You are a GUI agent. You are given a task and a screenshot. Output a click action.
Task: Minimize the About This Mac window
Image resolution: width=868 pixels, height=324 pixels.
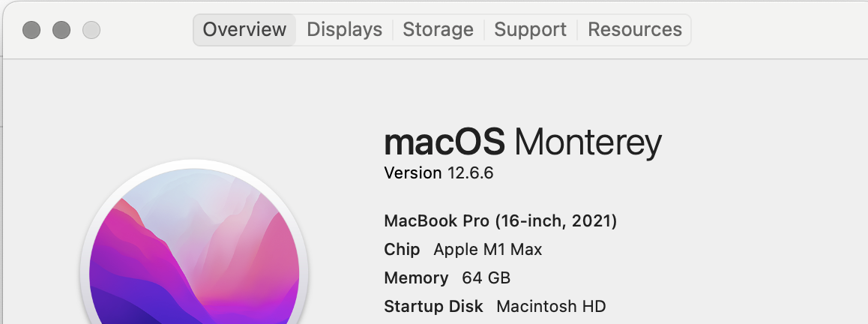click(x=61, y=30)
